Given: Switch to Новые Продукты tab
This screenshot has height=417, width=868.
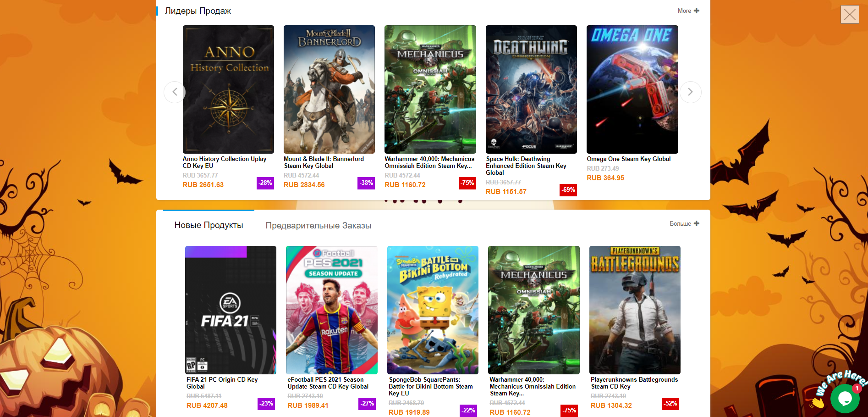Looking at the screenshot, I should tap(209, 225).
